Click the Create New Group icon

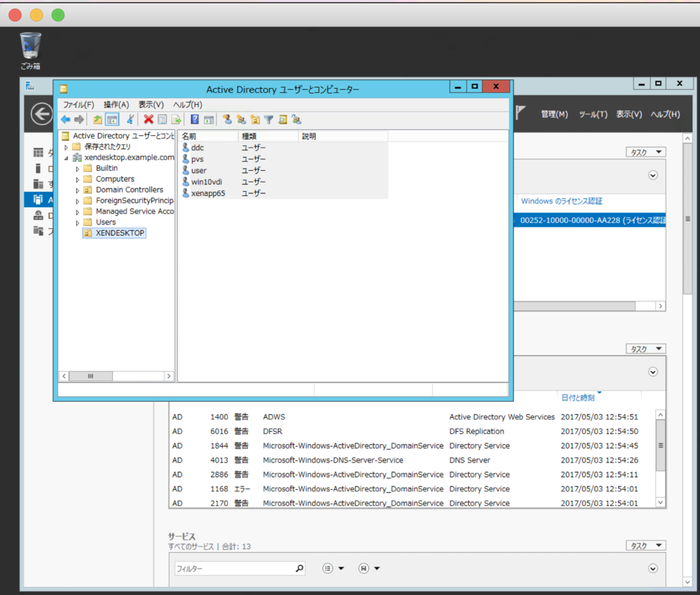pos(241,120)
